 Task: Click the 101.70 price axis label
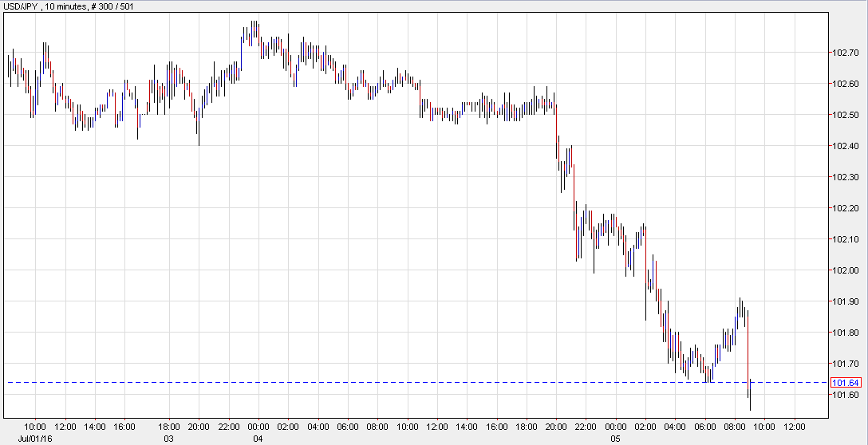click(846, 364)
